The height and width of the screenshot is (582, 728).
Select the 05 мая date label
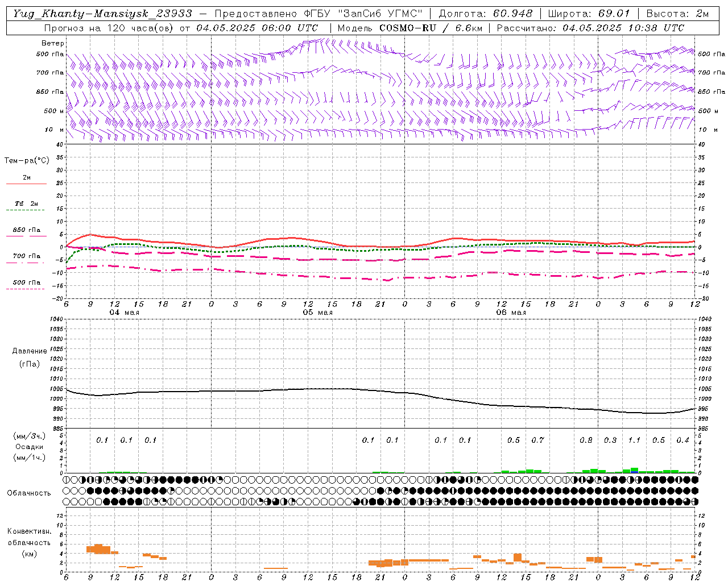point(318,313)
